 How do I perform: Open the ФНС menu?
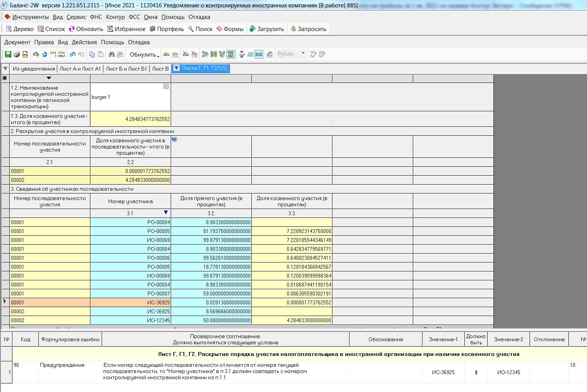tap(96, 17)
